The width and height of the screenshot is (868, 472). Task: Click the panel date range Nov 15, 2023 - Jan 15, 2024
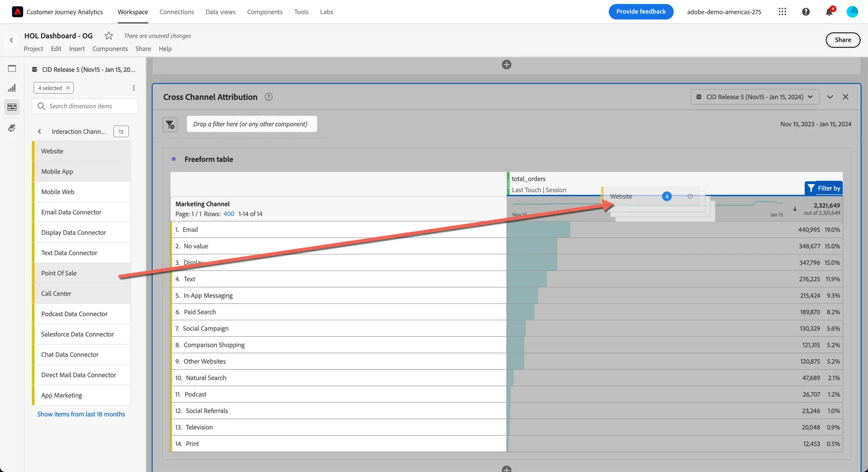(816, 124)
